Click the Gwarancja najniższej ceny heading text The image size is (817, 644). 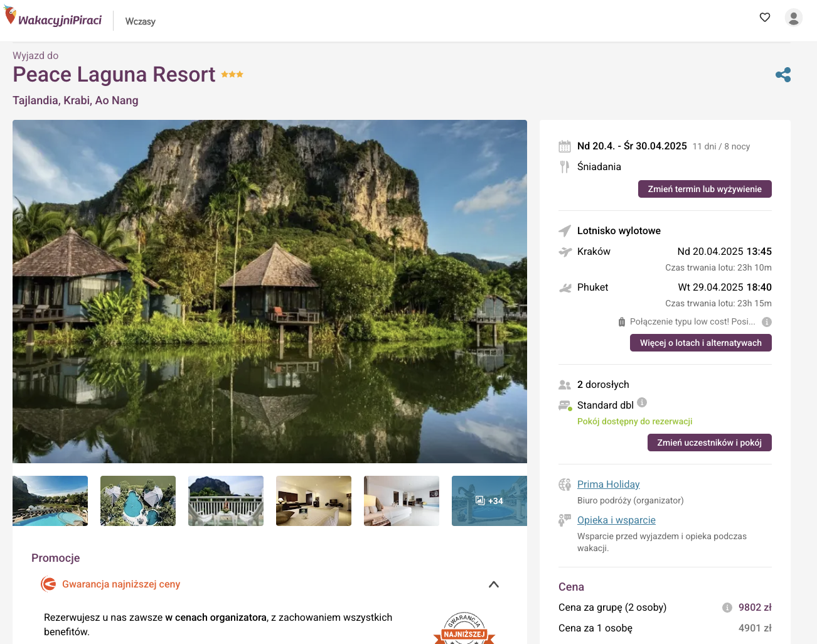pyautogui.click(x=121, y=584)
